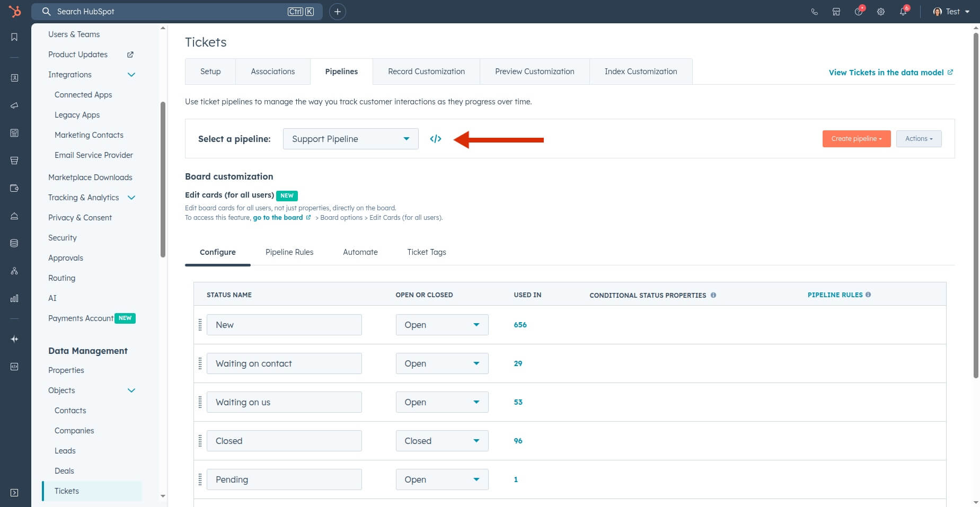This screenshot has width=980, height=507.
Task: Collapse the Integrations section chevron
Action: click(131, 75)
